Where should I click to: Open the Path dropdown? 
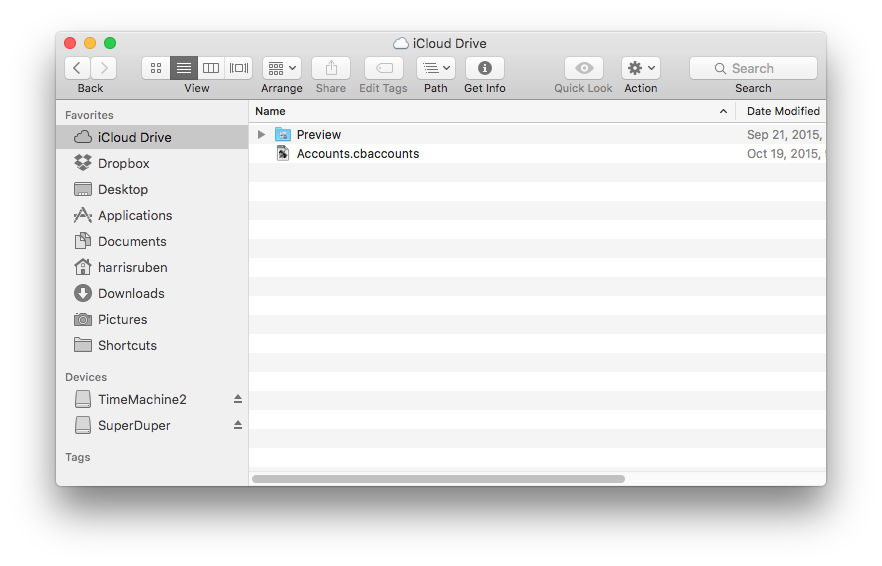pos(436,68)
